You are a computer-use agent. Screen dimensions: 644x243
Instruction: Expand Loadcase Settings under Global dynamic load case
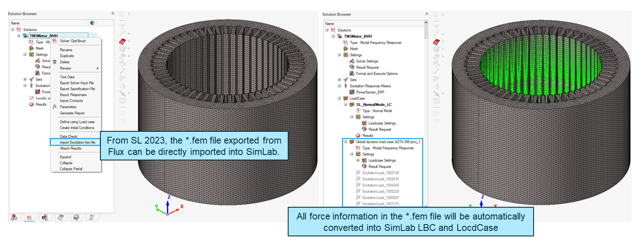pos(358,160)
